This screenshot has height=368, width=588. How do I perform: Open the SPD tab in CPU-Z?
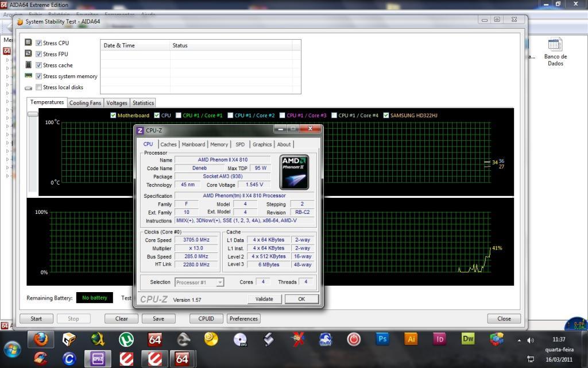coord(240,144)
